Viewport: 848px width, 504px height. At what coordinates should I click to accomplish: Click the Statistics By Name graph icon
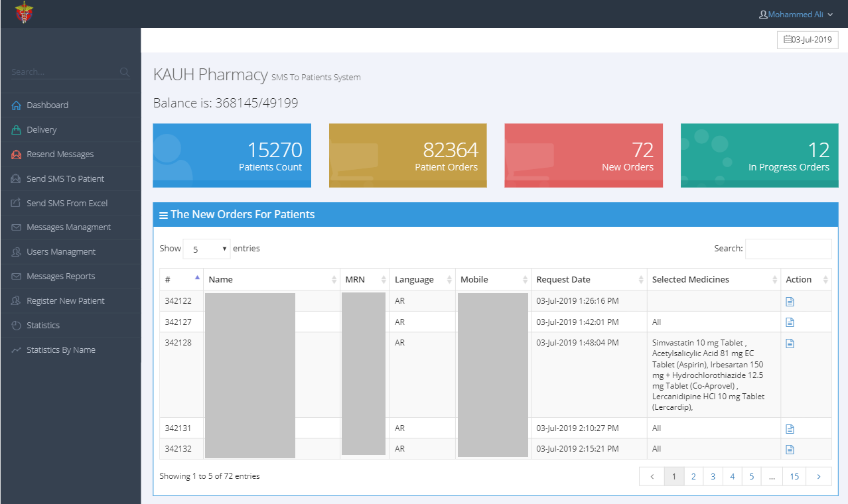click(x=17, y=350)
